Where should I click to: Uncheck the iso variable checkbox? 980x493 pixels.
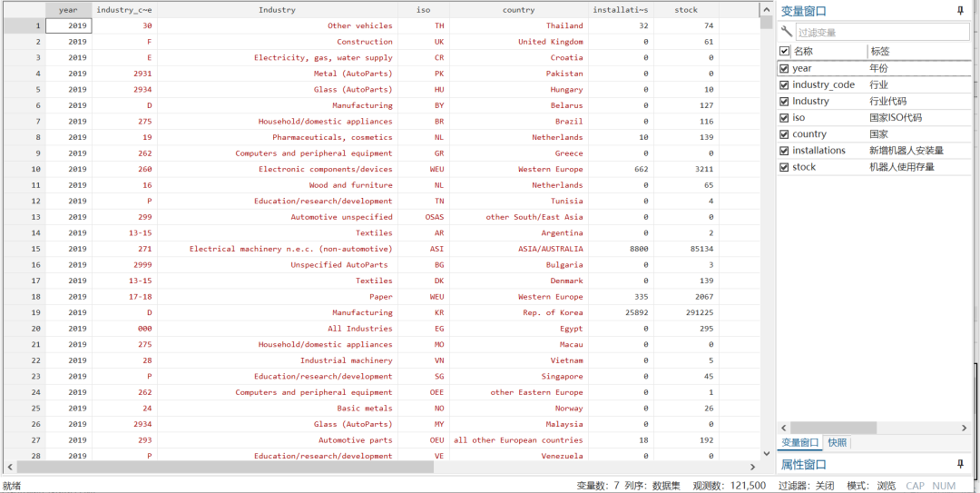click(784, 118)
